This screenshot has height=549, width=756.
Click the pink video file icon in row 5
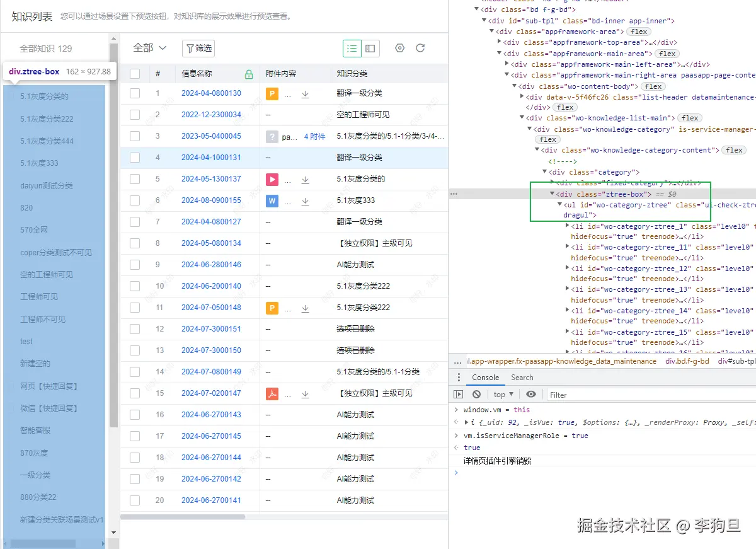coord(272,180)
